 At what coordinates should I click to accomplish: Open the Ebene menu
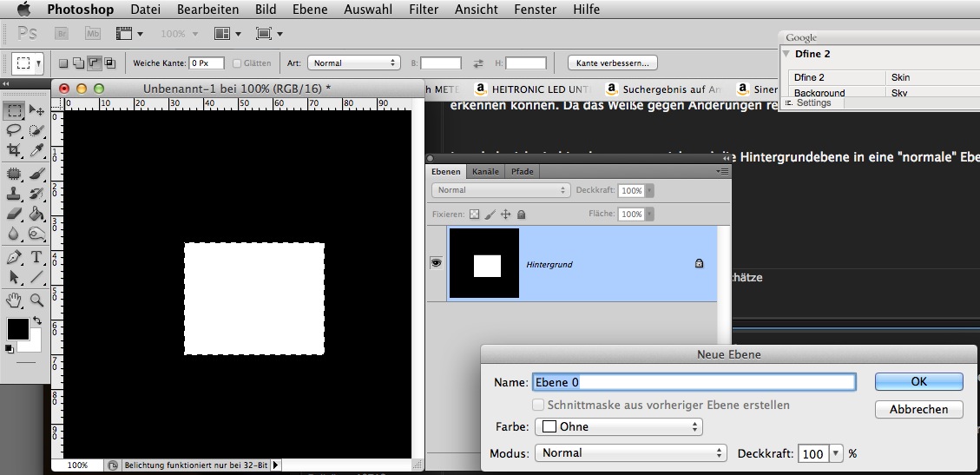(310, 10)
